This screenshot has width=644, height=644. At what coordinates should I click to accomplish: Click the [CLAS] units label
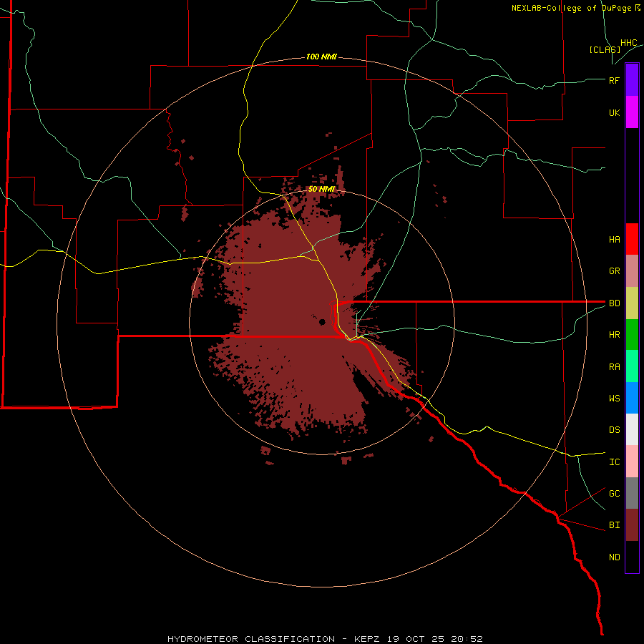tap(605, 49)
